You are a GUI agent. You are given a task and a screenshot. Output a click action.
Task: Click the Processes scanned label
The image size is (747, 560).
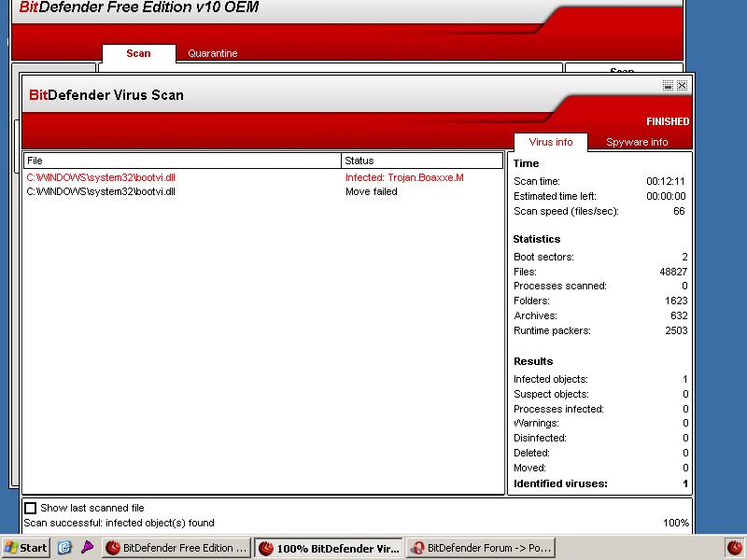[559, 287]
